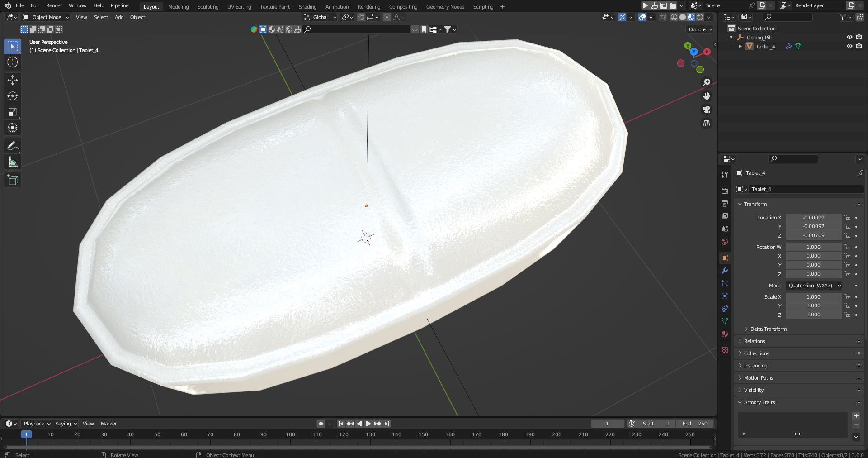Open the Particles properties tab
Screen dimensions: 868x458
tap(725, 283)
